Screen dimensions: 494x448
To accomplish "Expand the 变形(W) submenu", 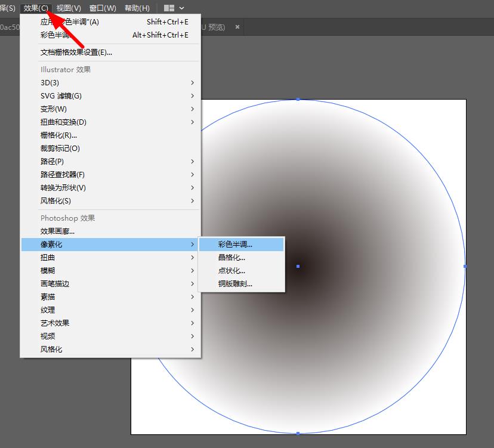I will coord(110,109).
